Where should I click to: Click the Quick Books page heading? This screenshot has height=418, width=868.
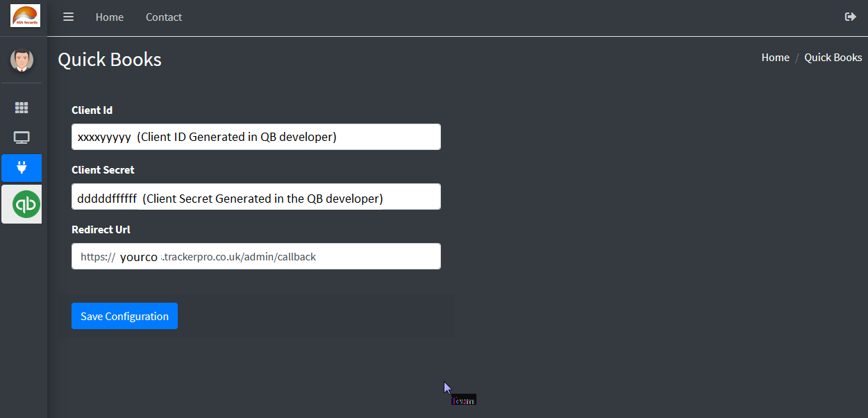point(110,60)
